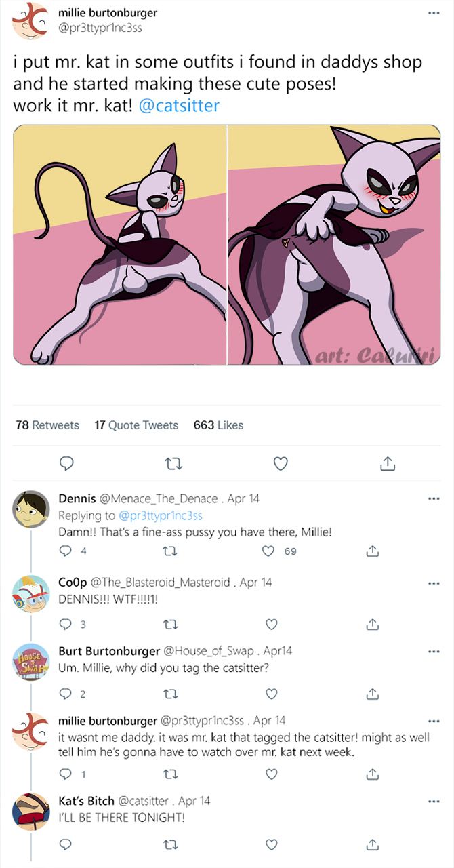Like Dennis's reply with 69 likes

coord(269,551)
